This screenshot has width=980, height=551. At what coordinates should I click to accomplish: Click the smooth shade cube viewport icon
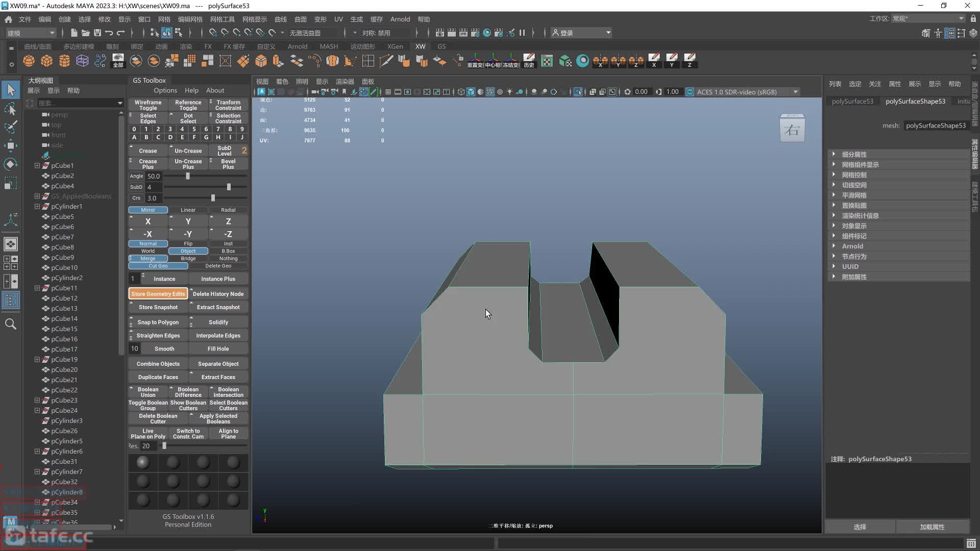point(471,92)
